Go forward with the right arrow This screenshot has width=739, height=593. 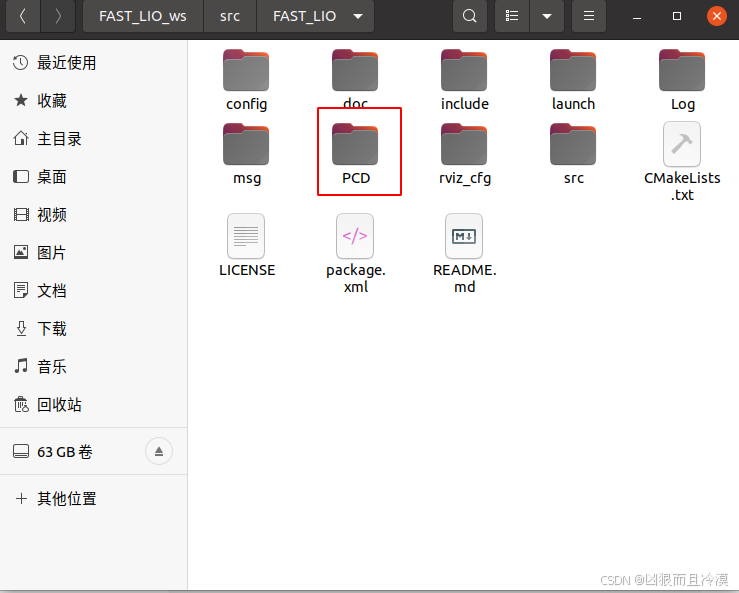pyautogui.click(x=58, y=16)
